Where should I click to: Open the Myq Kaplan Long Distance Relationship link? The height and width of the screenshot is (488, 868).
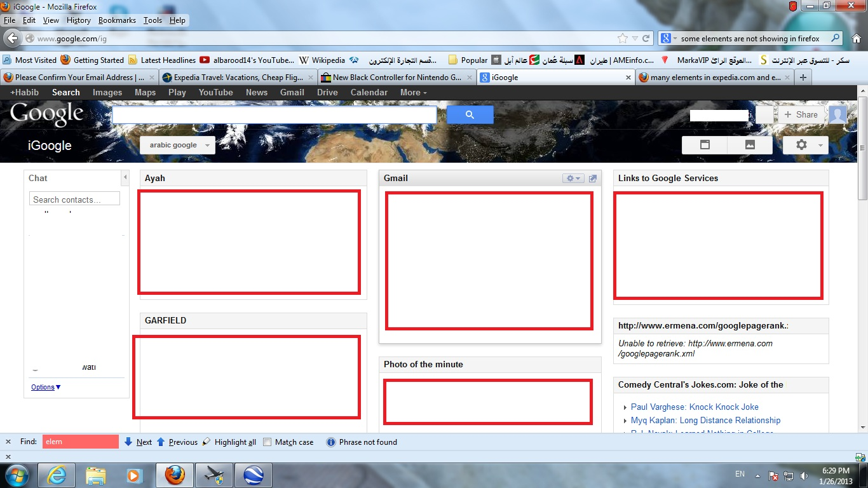click(705, 420)
